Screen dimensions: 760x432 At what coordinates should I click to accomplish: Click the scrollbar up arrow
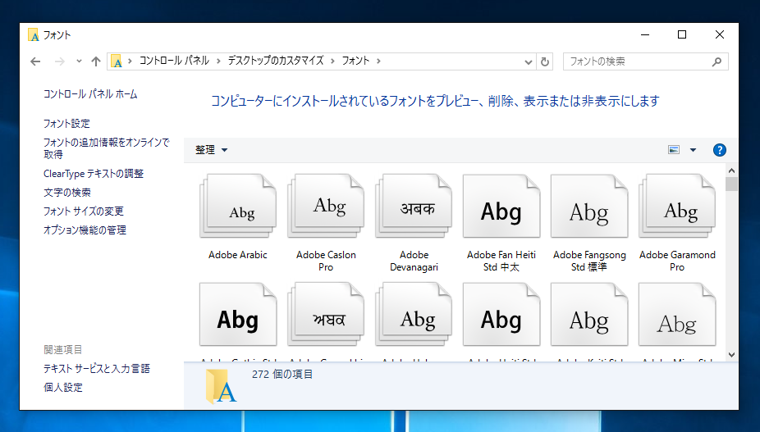pos(731,171)
